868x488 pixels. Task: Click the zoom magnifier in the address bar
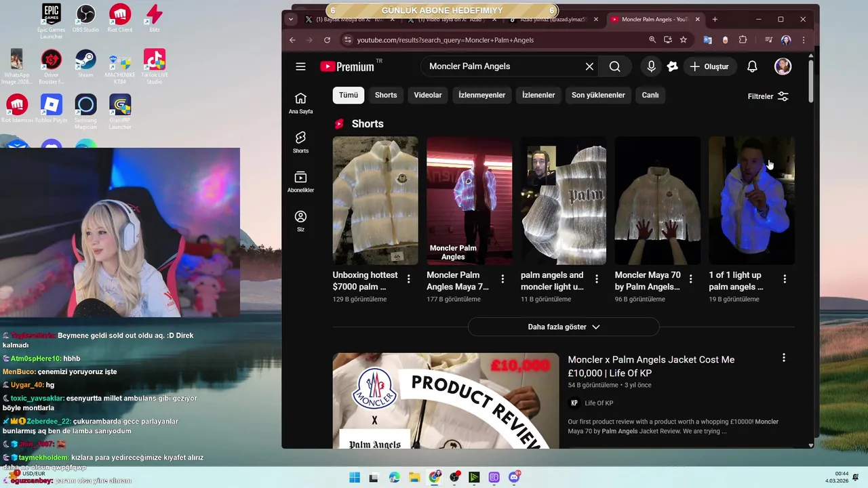[x=652, y=40]
